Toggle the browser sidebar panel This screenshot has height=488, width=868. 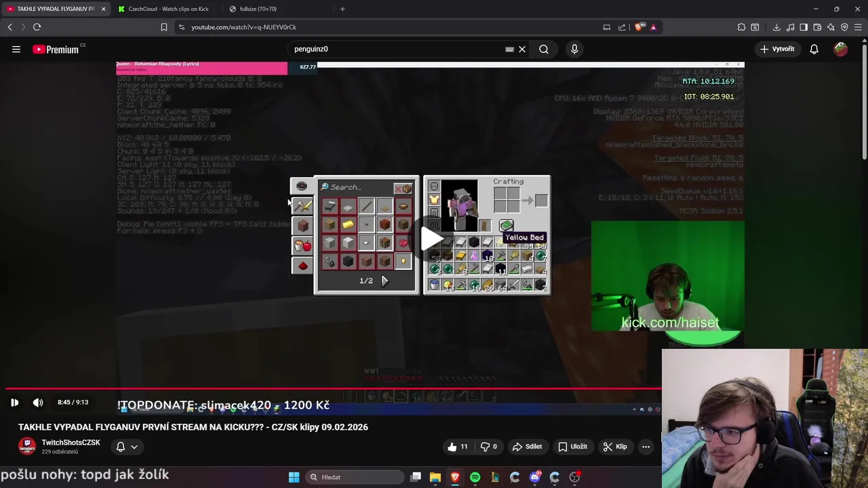click(x=804, y=27)
